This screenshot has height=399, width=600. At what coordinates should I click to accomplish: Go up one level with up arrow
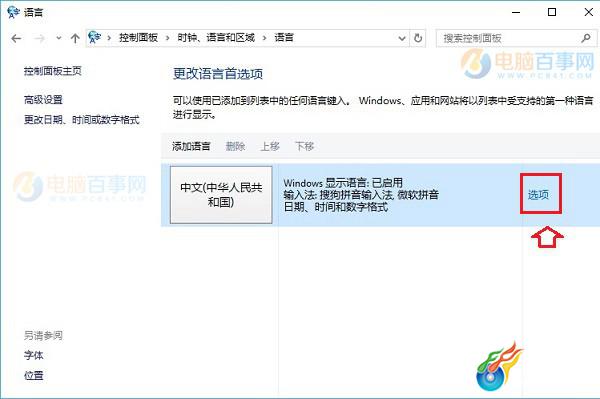(x=75, y=38)
